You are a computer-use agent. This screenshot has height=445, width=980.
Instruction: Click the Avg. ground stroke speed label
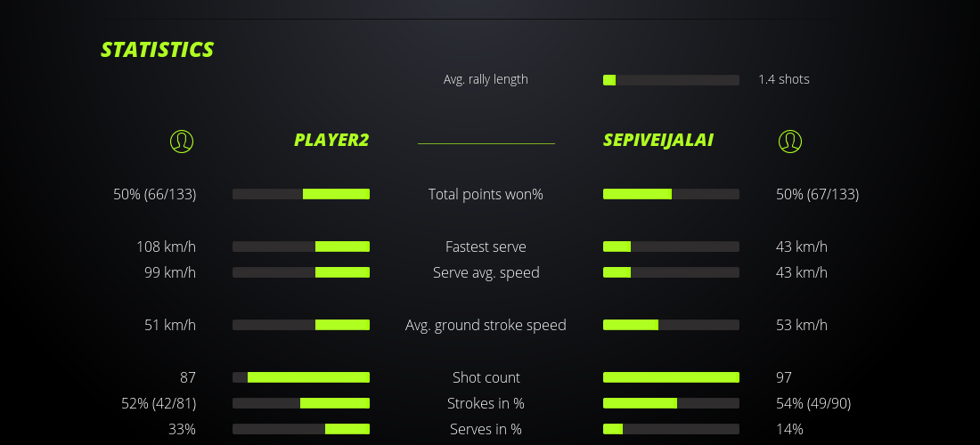point(486,325)
